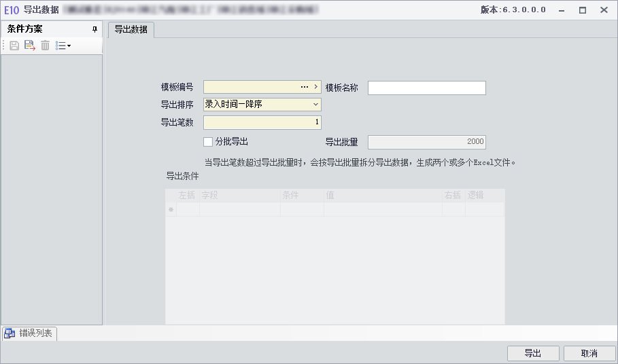
Task: Click the 取消 button
Action: [589, 353]
